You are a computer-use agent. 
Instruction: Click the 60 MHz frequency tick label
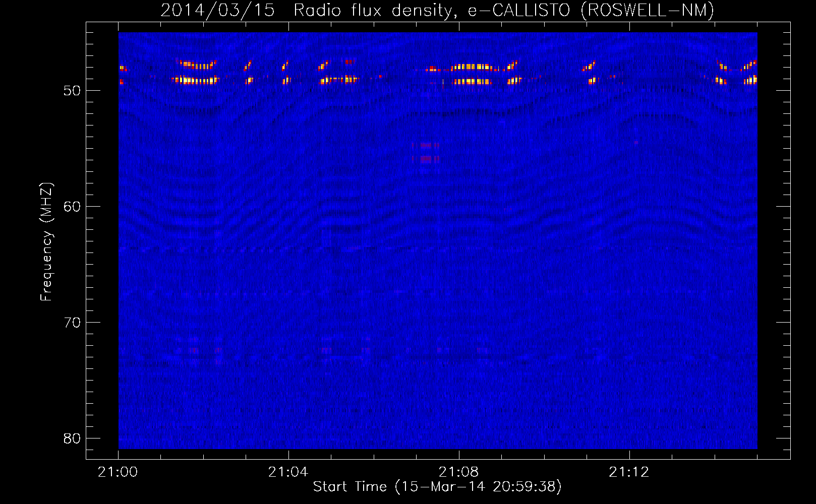coord(72,207)
